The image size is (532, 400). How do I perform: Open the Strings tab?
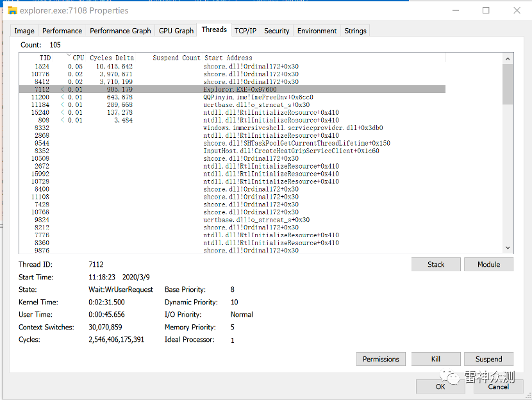355,31
